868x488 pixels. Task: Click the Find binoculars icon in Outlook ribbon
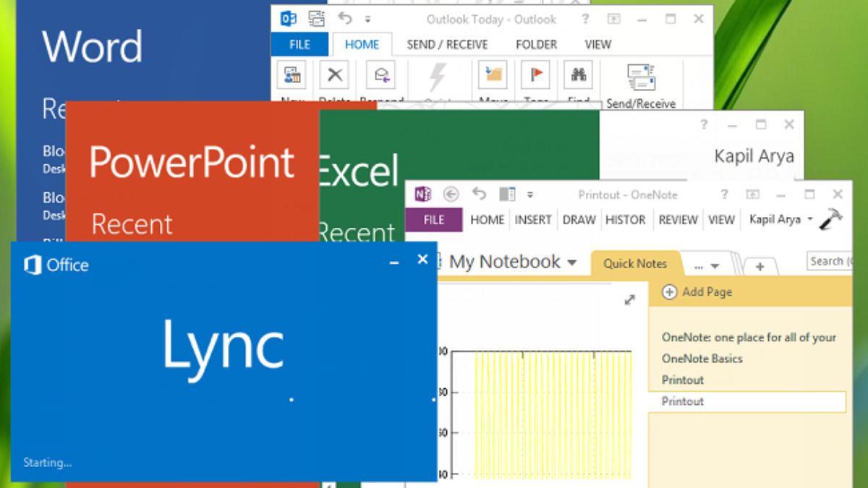[x=578, y=74]
